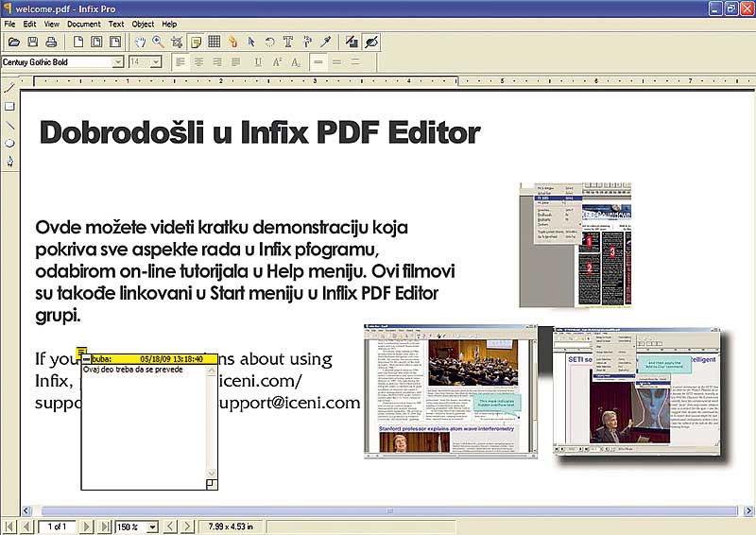Activate the sticky Note tool
Viewport: 756px width, 535px height.
click(x=196, y=42)
